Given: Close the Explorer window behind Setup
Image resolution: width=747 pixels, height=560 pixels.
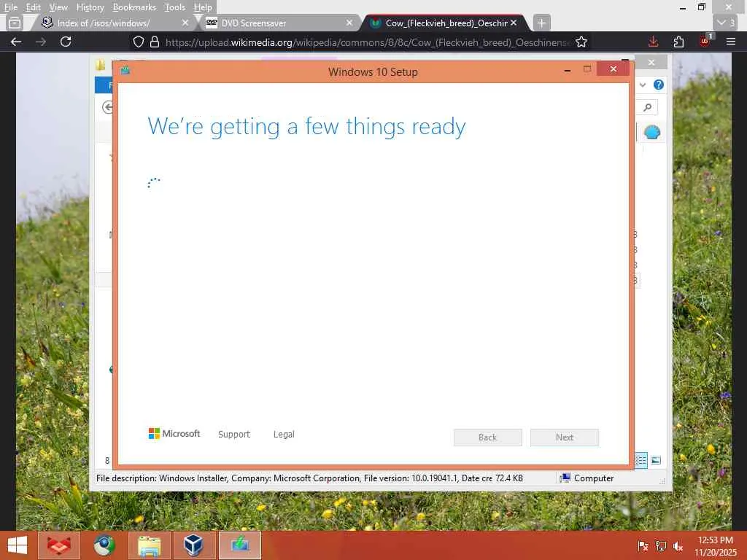Looking at the screenshot, I should [651, 63].
